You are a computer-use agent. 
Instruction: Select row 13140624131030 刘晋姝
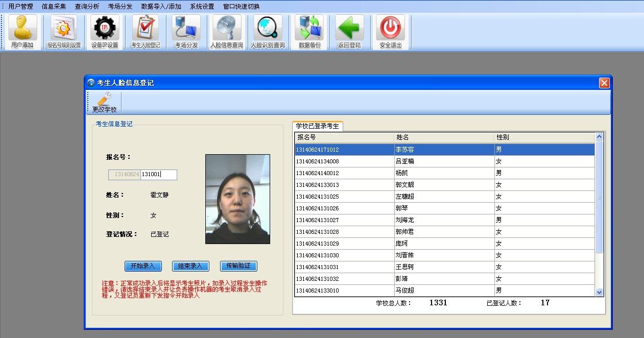tap(445, 255)
